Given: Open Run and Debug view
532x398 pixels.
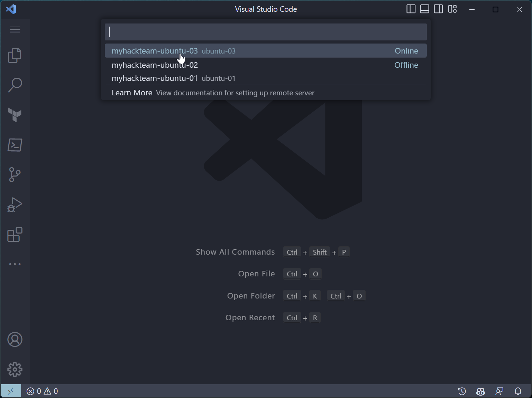Looking at the screenshot, I should tap(15, 205).
